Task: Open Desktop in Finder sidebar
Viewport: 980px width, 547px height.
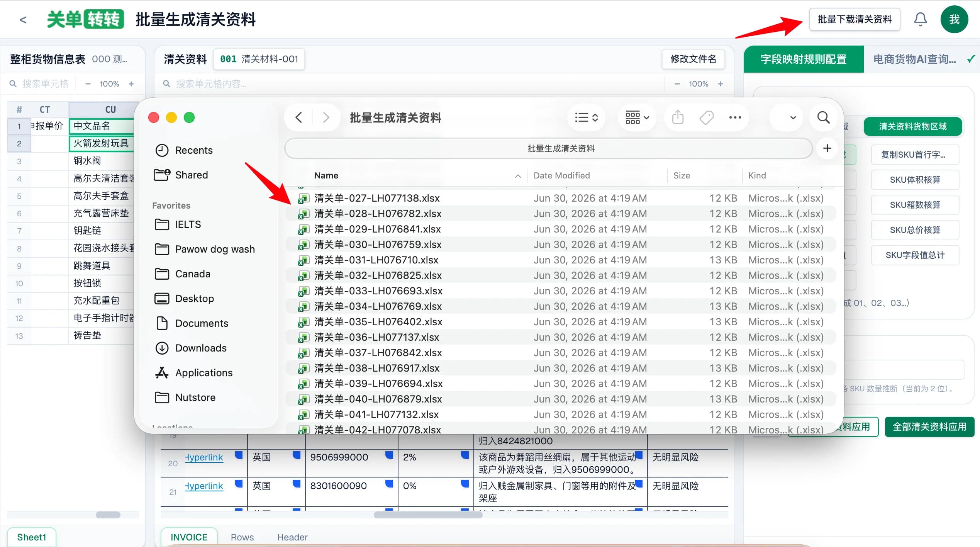Action: 194,299
